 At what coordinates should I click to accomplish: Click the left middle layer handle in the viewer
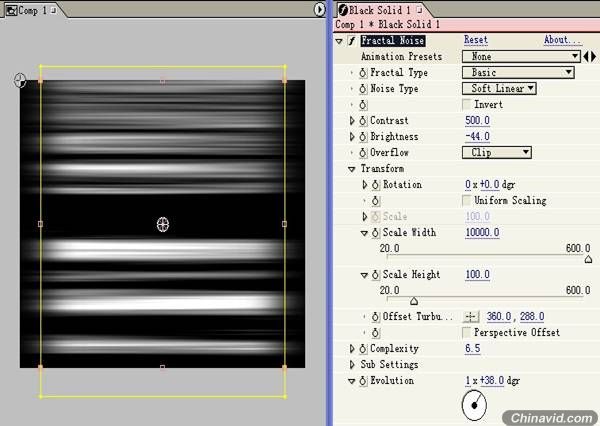41,224
